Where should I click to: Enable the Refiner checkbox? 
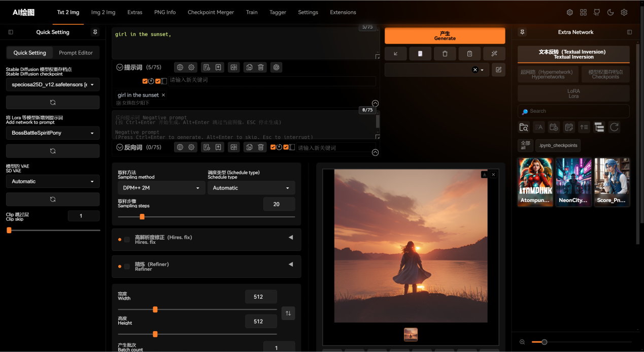127,267
